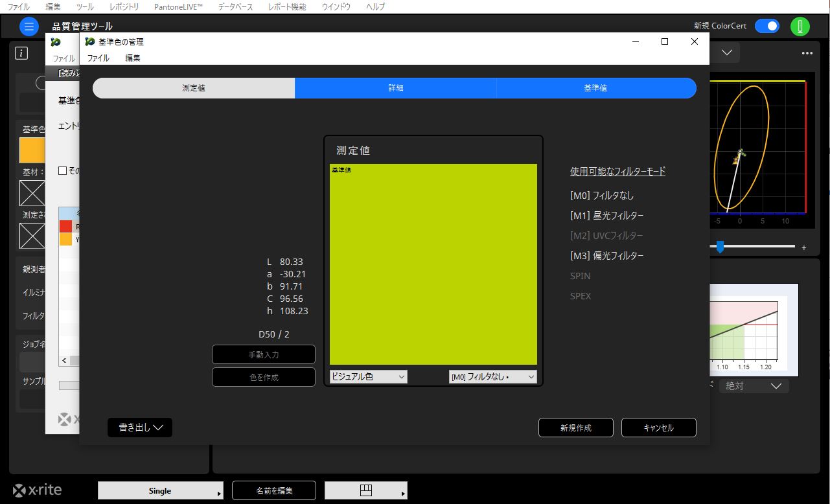The image size is (830, 504).
Task: Open the blue hamburger menu icon
Action: tap(29, 27)
